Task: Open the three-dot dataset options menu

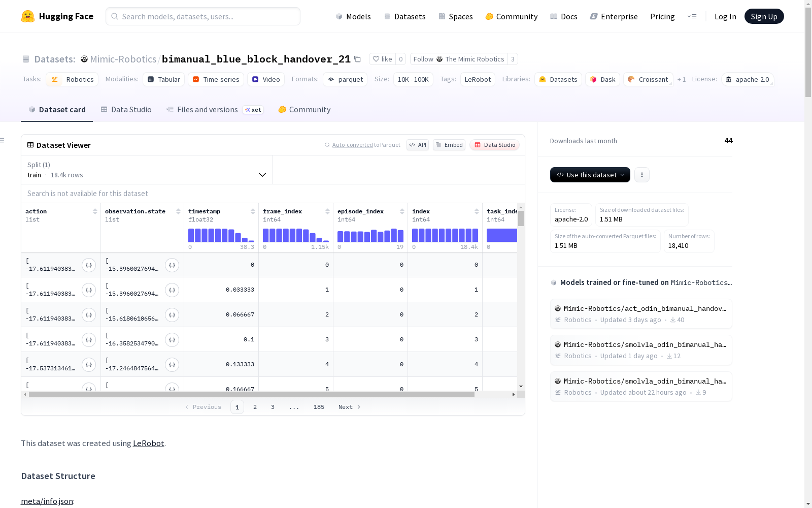Action: (642, 175)
